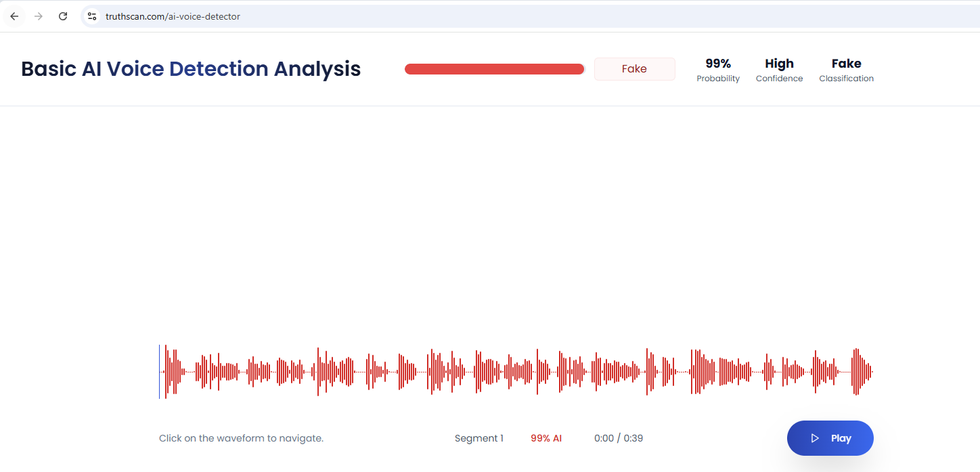The width and height of the screenshot is (980, 472).
Task: Jump to the last tall waveform peak
Action: (856, 372)
